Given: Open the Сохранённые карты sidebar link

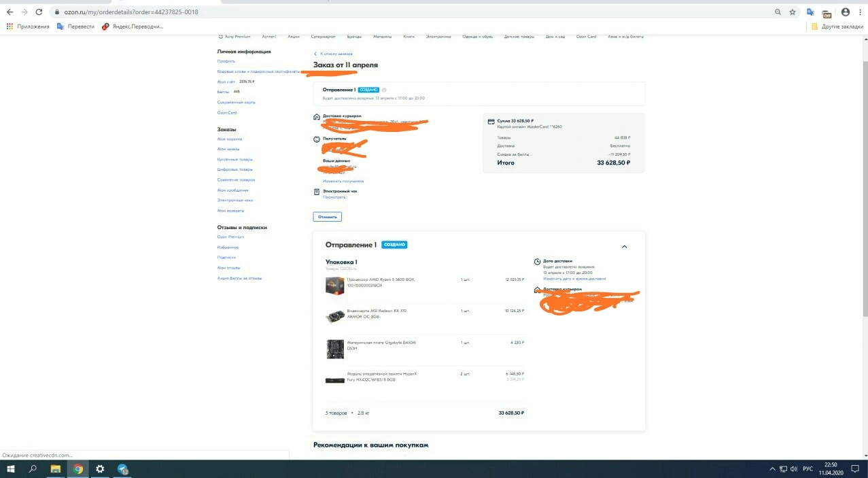Looking at the screenshot, I should click(x=237, y=102).
